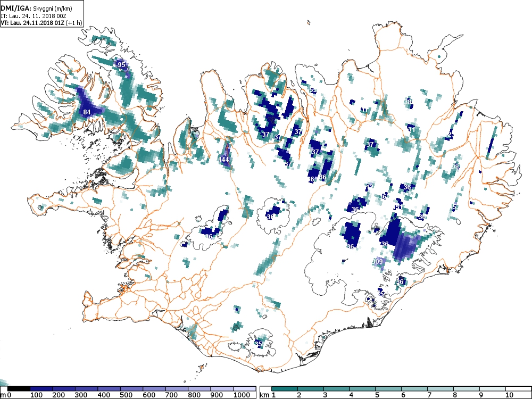The image size is (532, 399).
Task: Click the 95 value in the Westfjords
Action: point(121,64)
